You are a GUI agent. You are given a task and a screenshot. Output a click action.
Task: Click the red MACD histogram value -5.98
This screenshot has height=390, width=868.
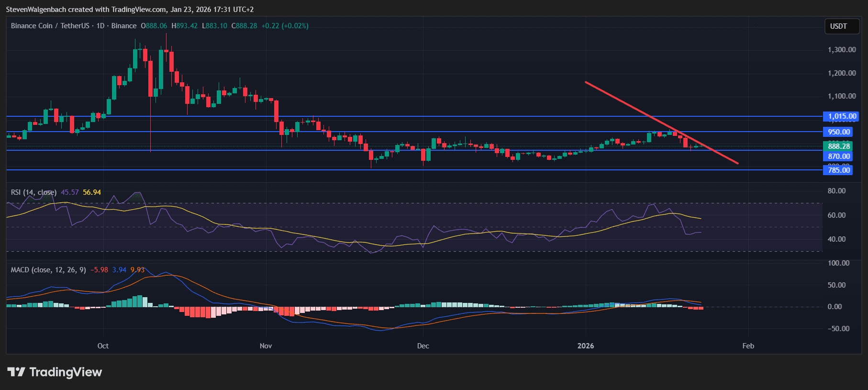[x=99, y=270]
